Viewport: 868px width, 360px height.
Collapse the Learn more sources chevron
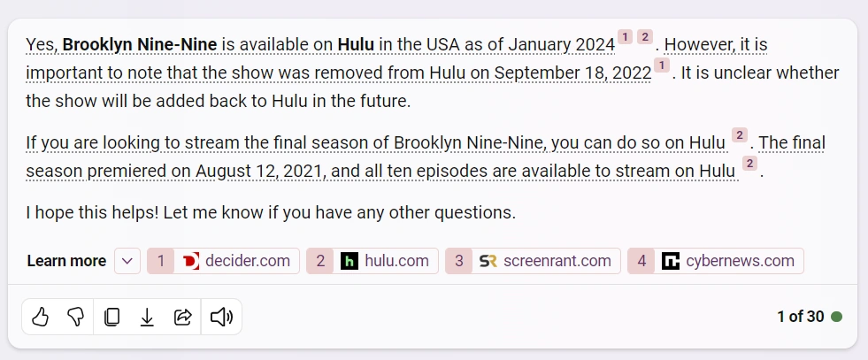(x=127, y=261)
